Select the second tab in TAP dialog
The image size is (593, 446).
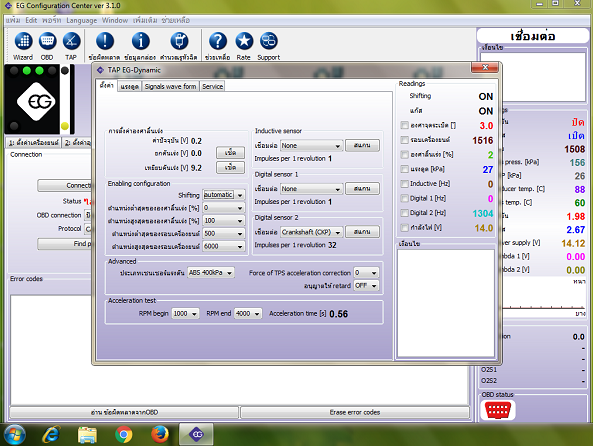pyautogui.click(x=129, y=87)
